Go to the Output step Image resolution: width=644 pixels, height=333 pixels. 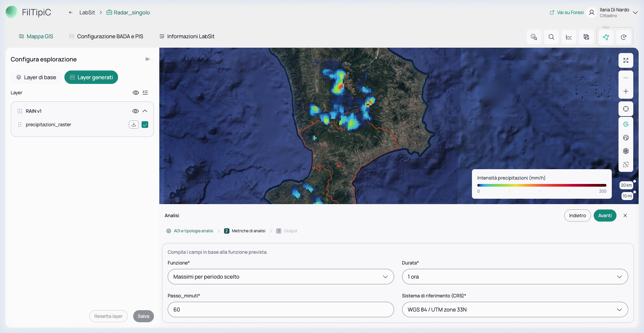pos(287,231)
